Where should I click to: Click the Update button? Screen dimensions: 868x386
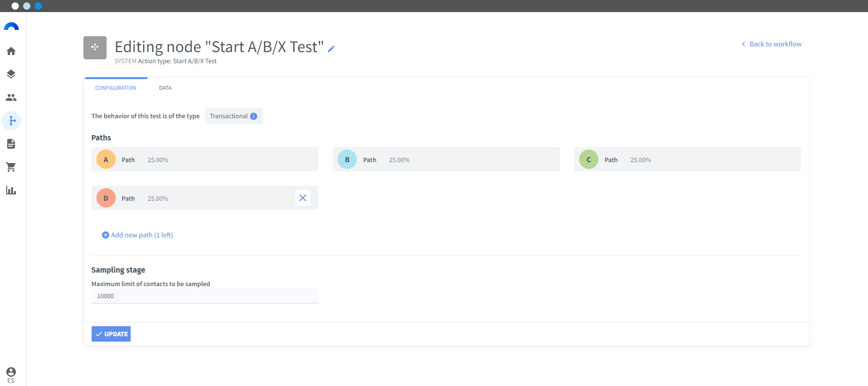[111, 334]
